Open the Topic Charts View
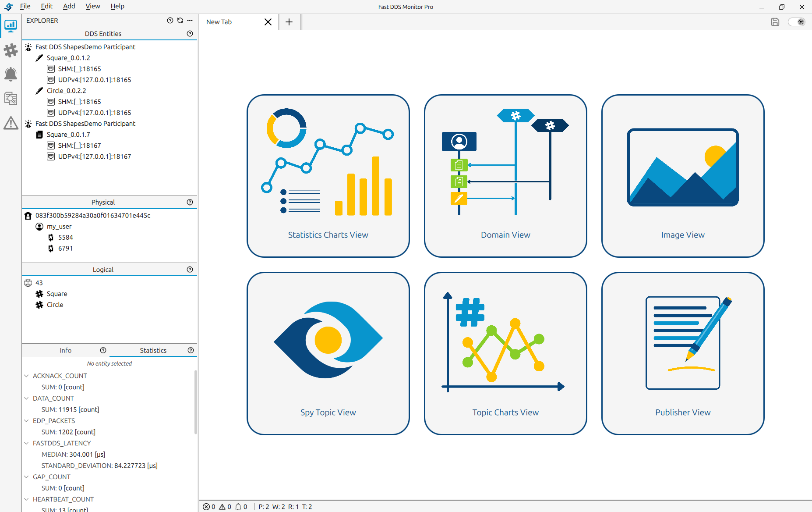 coord(505,353)
